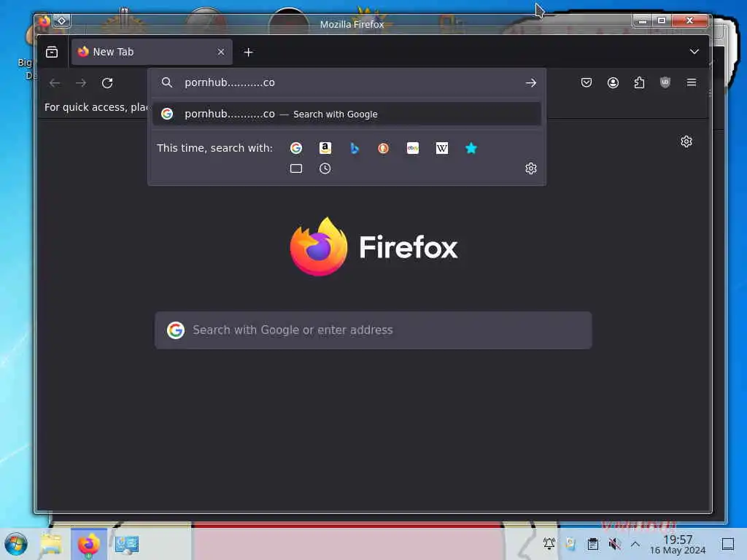Search bookmarks with the star icon
This screenshot has height=560, width=747.
(x=471, y=148)
